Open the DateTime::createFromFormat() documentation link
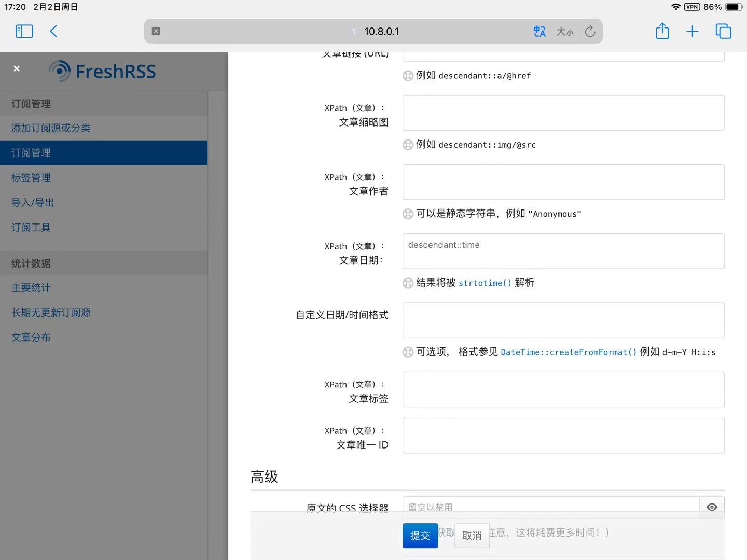 pyautogui.click(x=569, y=352)
